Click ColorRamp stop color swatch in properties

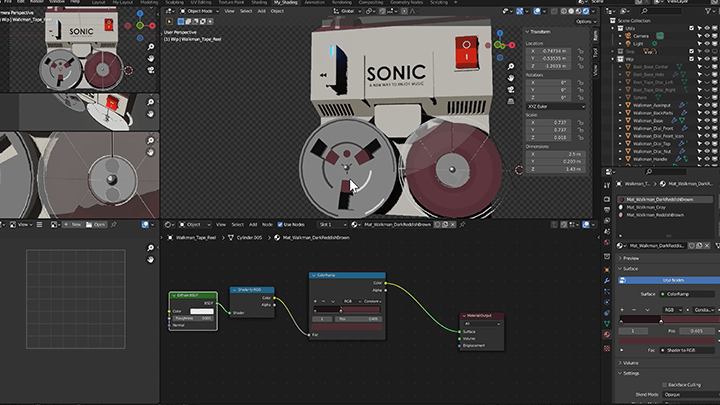[x=666, y=341]
